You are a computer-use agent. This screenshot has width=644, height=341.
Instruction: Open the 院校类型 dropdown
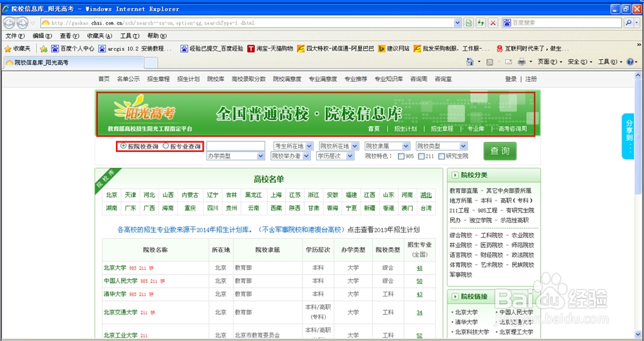[x=442, y=146]
